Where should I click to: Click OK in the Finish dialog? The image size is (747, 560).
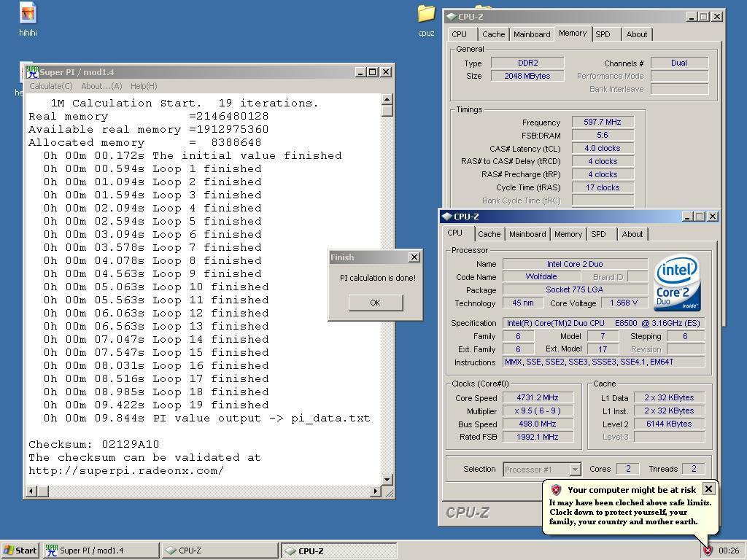(x=376, y=303)
